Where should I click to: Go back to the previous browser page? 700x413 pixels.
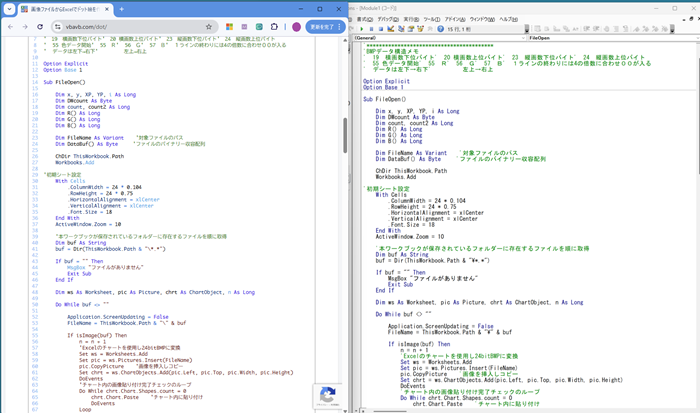tap(11, 27)
